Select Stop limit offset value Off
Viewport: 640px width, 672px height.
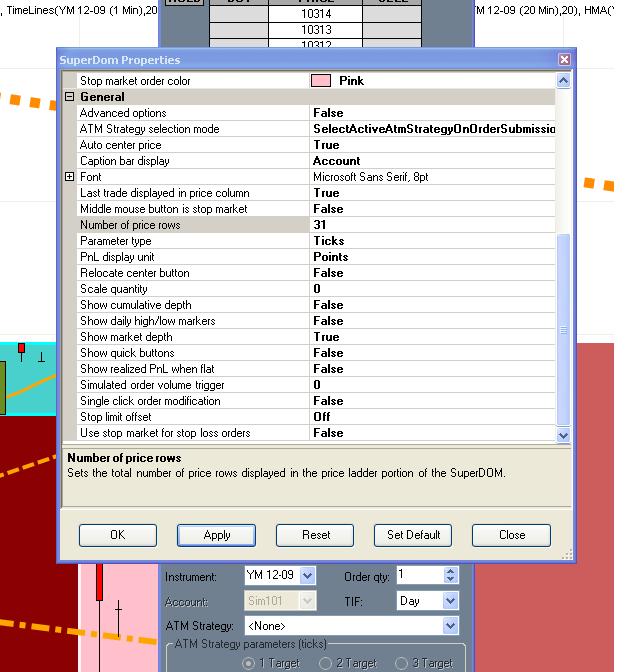coord(432,417)
